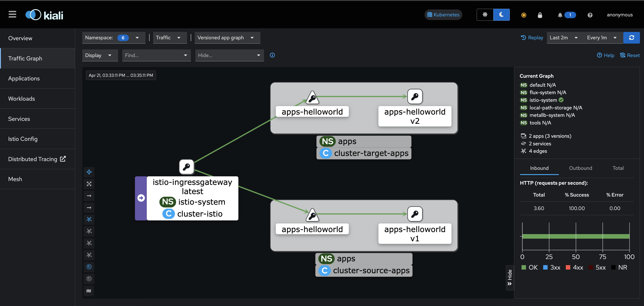Click the info icon beside the Hide field
This screenshot has height=306, width=644.
(272, 55)
